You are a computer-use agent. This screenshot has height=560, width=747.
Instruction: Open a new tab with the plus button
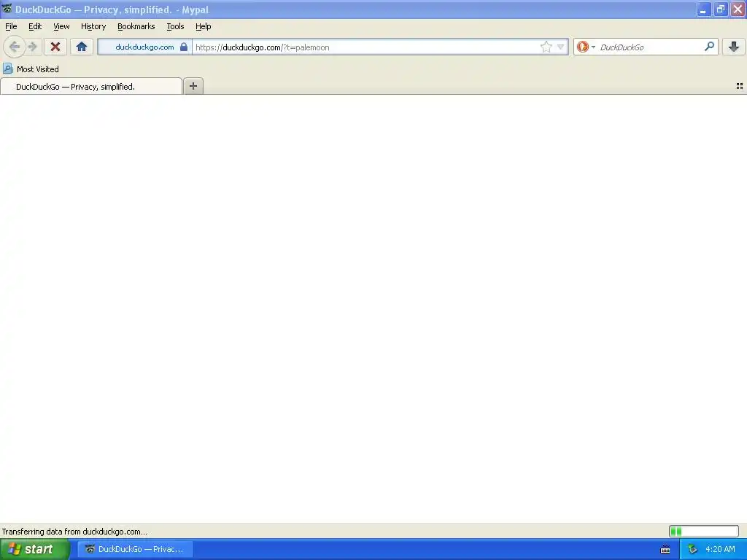click(193, 86)
